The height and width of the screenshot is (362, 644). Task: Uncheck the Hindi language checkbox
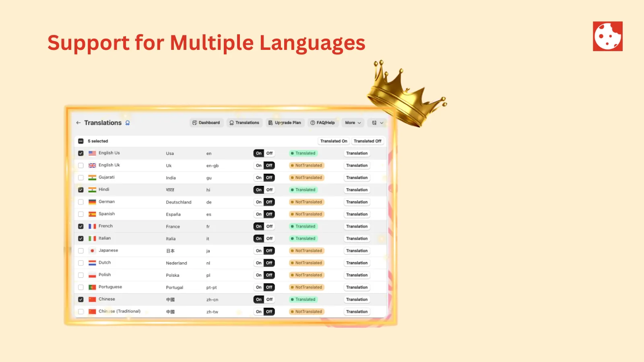point(81,190)
